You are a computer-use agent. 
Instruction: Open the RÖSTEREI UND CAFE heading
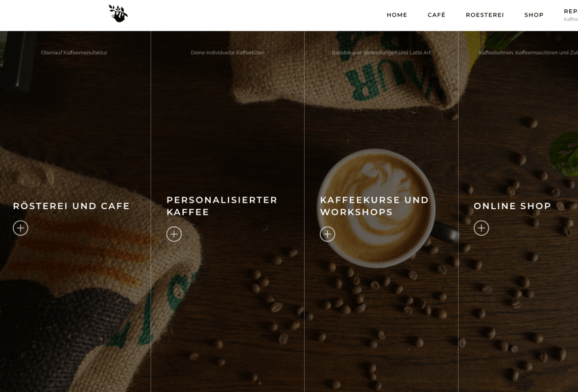pyautogui.click(x=71, y=206)
